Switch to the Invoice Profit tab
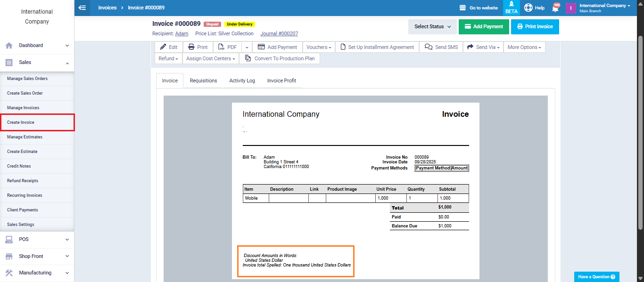644x282 pixels. click(x=281, y=81)
